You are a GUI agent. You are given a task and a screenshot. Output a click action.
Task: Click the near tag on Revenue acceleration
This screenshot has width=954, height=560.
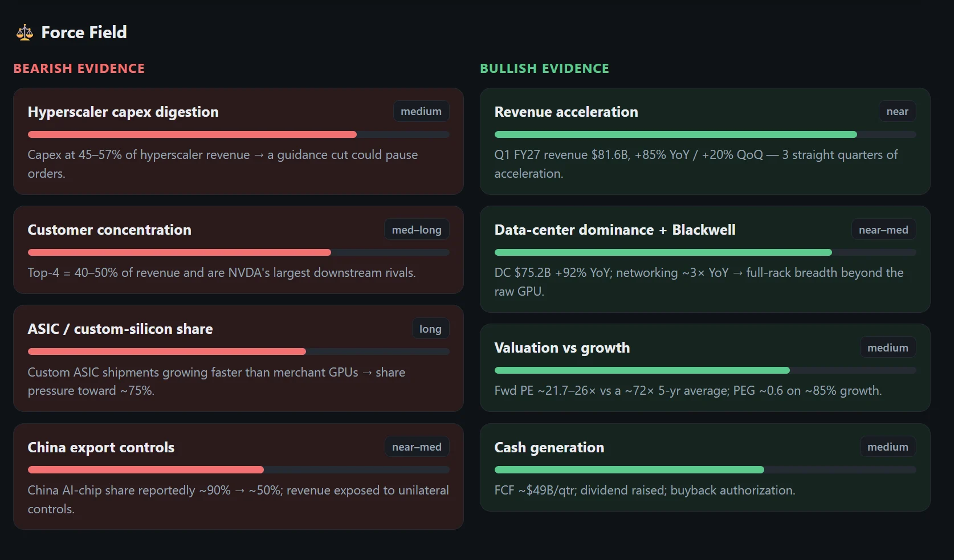[897, 111]
